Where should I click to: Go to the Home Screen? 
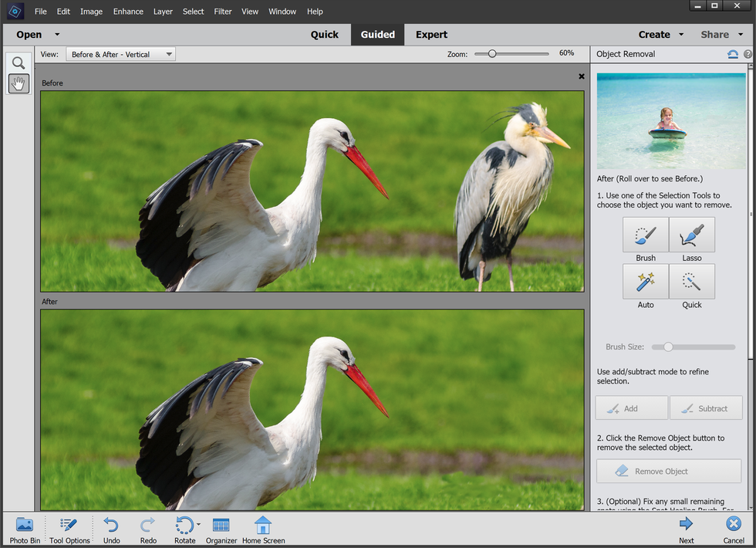click(x=263, y=529)
